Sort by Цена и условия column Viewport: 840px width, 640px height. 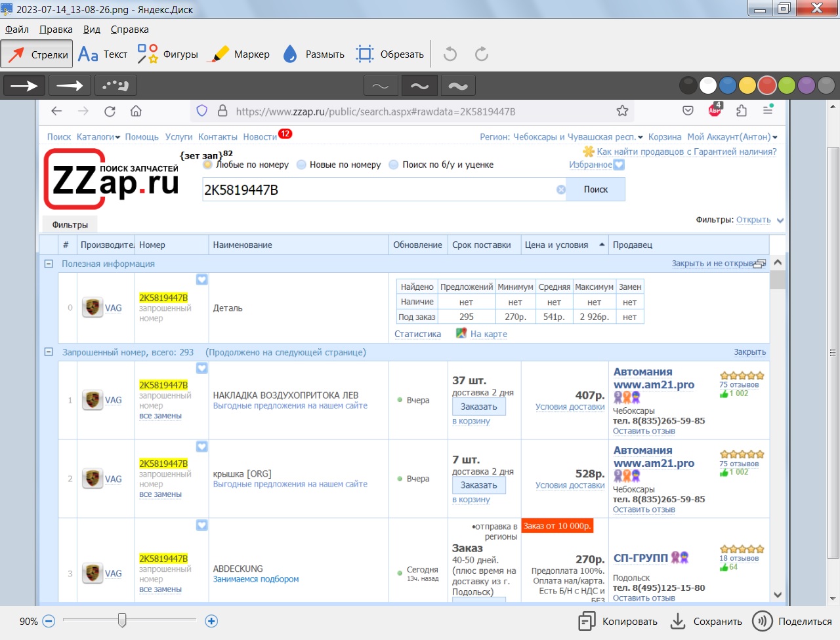click(x=564, y=245)
